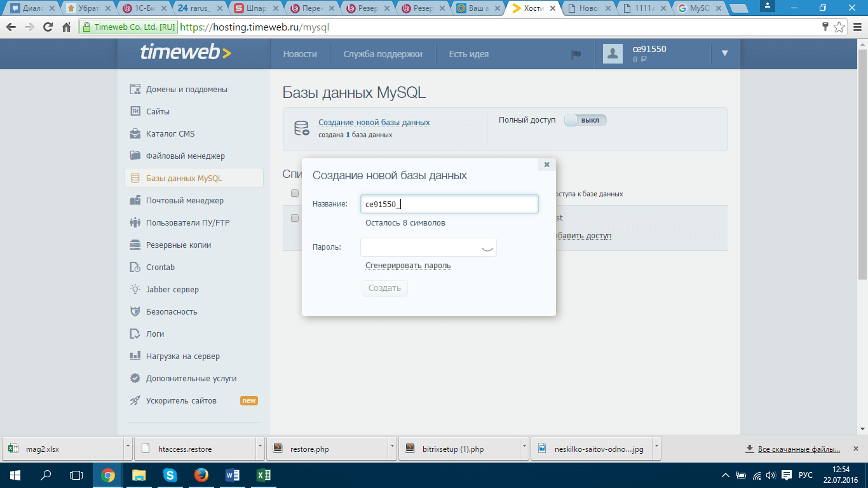Image resolution: width=868 pixels, height=488 pixels.
Task: Click the Chrome home icon
Action: point(67,27)
